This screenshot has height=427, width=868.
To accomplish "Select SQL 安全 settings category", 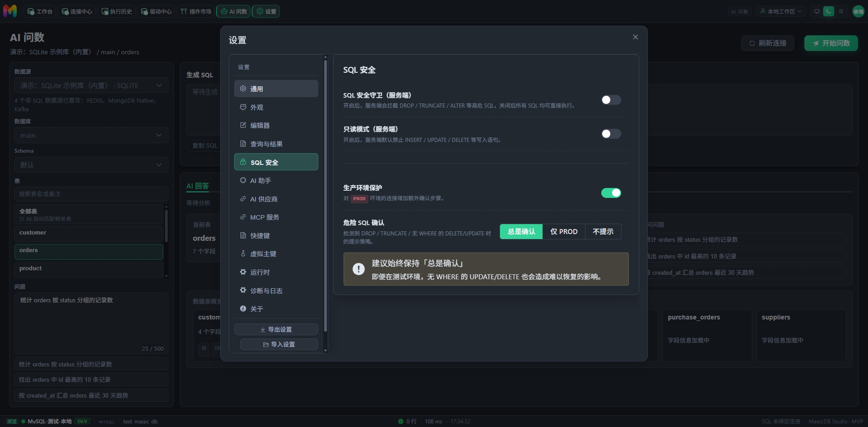I will point(276,162).
